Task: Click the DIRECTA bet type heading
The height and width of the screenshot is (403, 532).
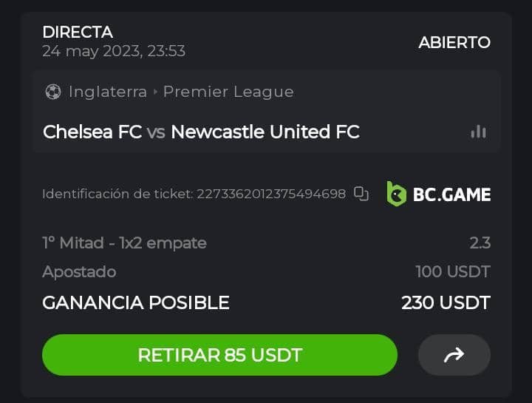Action: [78, 32]
